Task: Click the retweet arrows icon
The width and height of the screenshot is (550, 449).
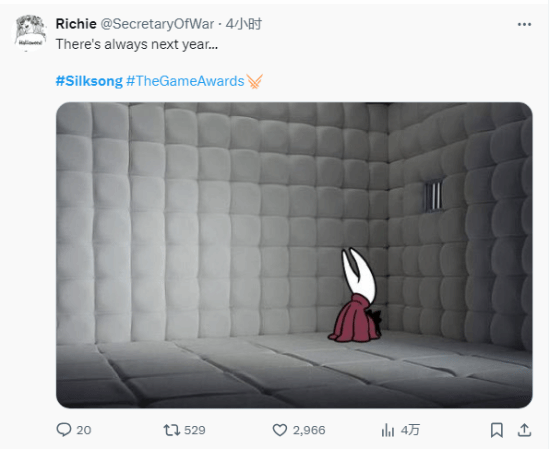Action: (x=172, y=430)
